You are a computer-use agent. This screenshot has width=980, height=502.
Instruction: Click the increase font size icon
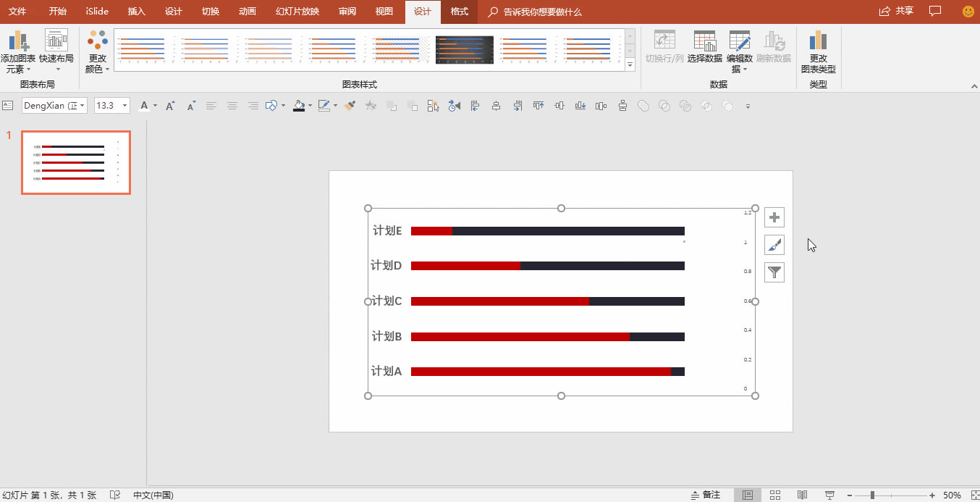[x=170, y=106]
